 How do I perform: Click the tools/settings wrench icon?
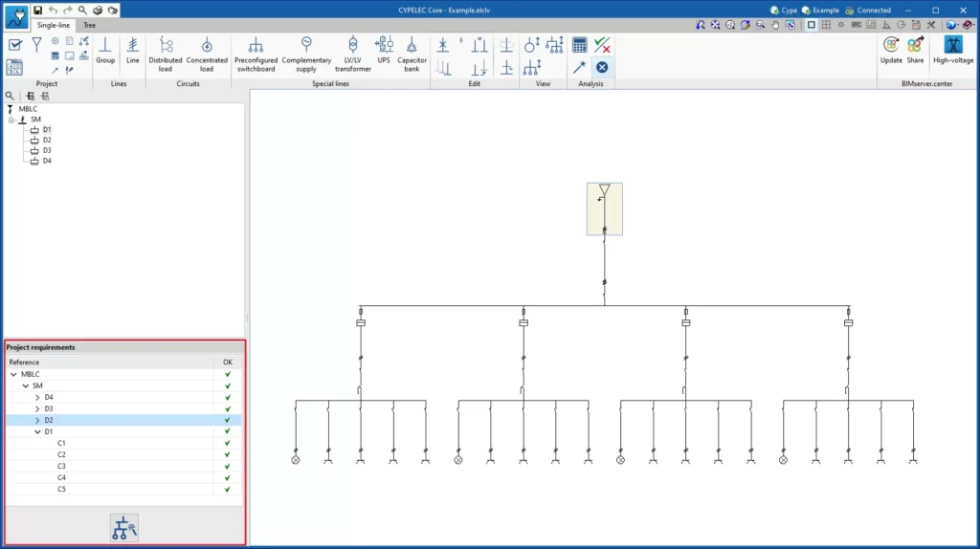tap(931, 25)
